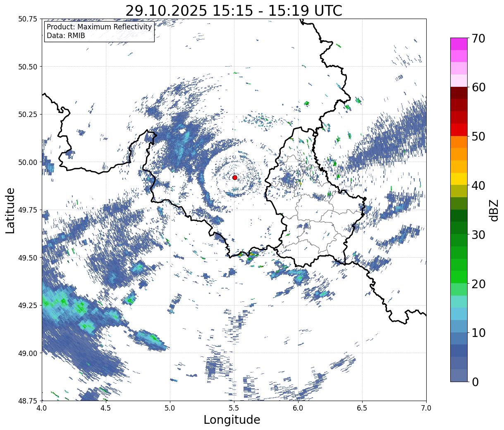504x430 pixels.
Task: Click the bright green 20 dBZ colorbar segment
Action: (459, 277)
